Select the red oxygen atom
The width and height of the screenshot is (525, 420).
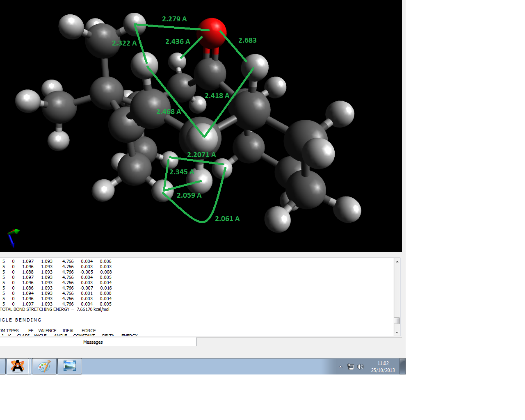pos(212,33)
